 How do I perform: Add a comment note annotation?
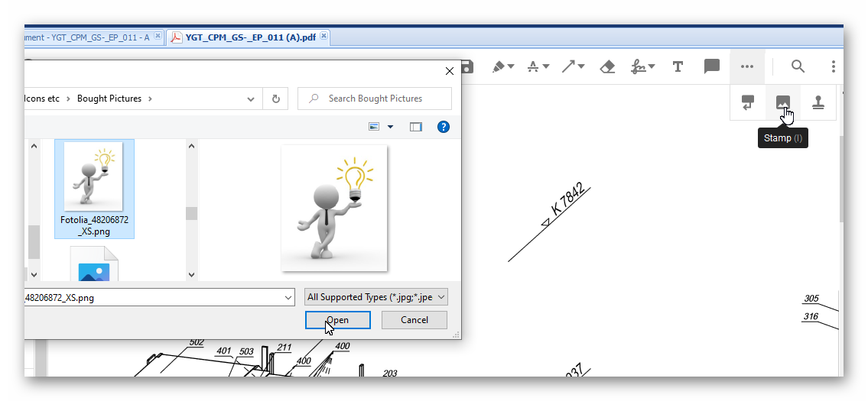(x=712, y=66)
